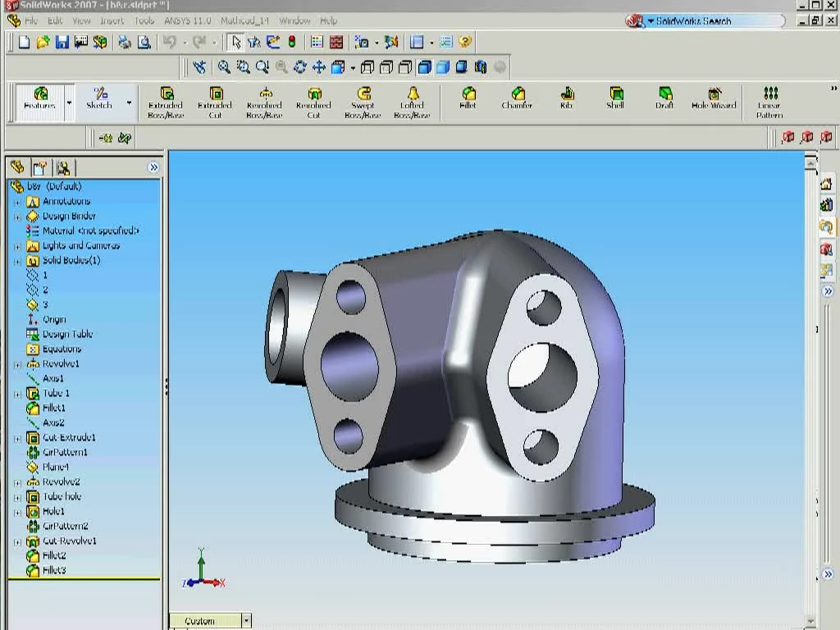
Task: Open the Window menu
Action: (294, 21)
